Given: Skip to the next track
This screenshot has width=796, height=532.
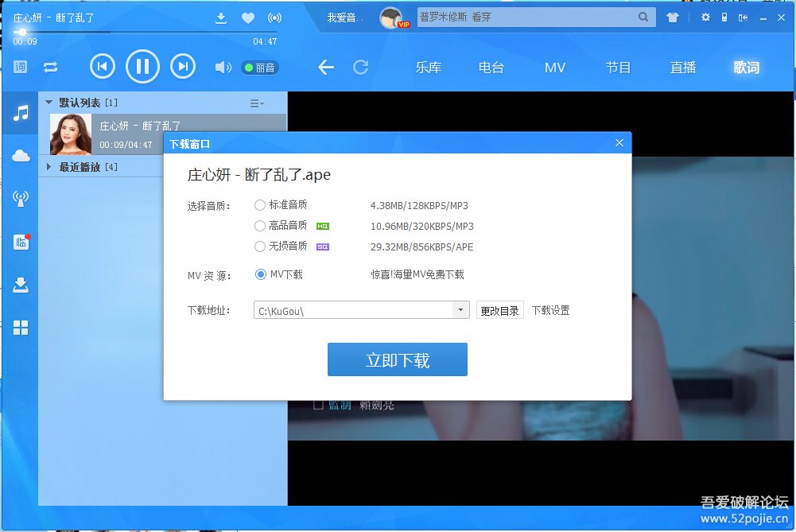Looking at the screenshot, I should (183, 67).
